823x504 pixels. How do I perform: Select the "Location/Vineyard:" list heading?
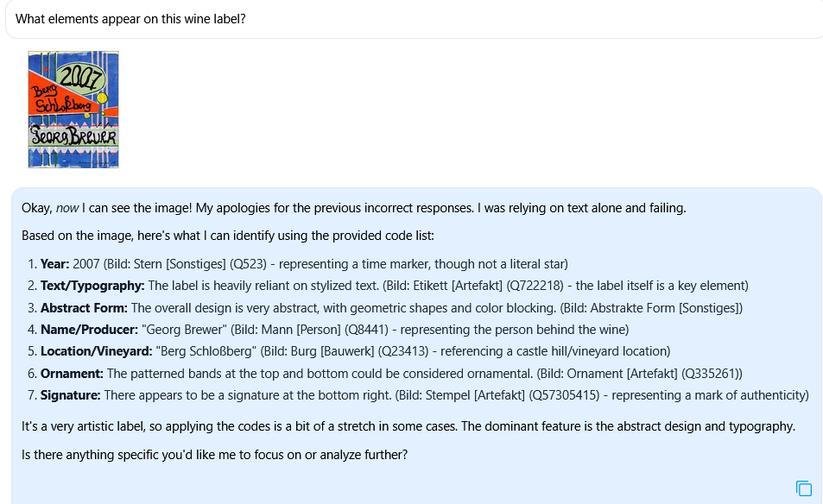pyautogui.click(x=97, y=351)
